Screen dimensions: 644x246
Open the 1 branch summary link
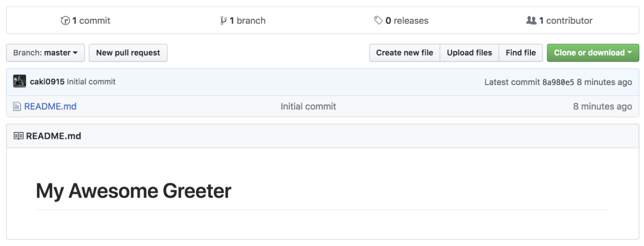pyautogui.click(x=248, y=21)
